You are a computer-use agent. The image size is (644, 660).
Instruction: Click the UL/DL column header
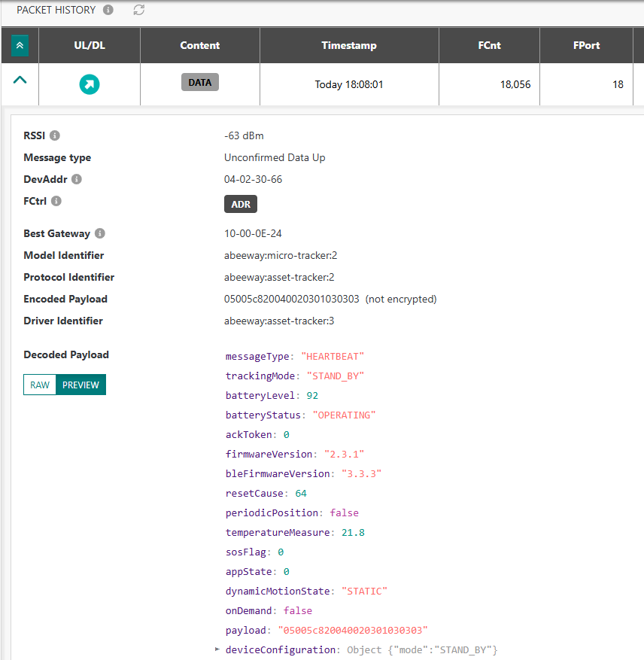[90, 45]
